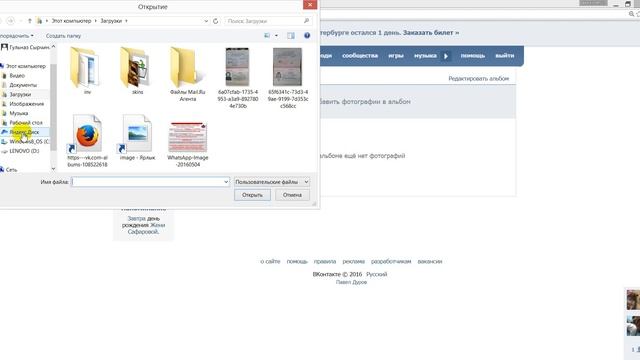
Task: Click the up-one-level arrow icon
Action: tap(29, 21)
